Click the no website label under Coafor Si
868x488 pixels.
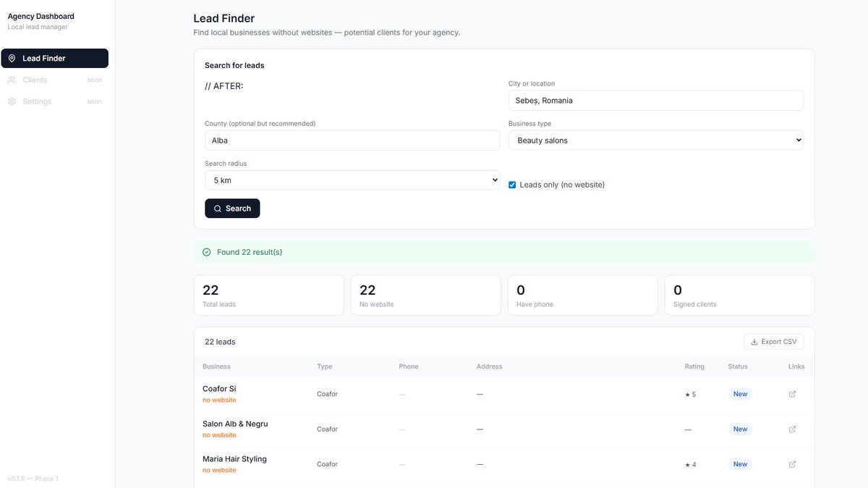(x=219, y=400)
